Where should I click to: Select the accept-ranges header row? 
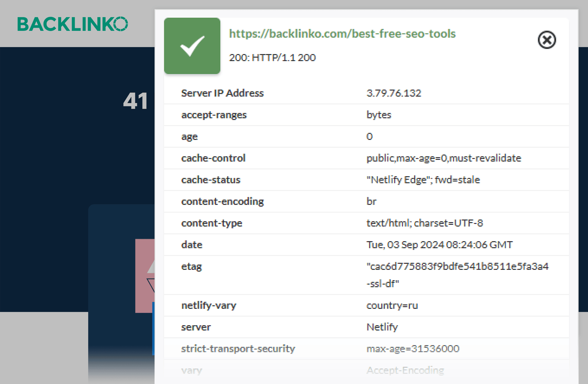tap(214, 115)
